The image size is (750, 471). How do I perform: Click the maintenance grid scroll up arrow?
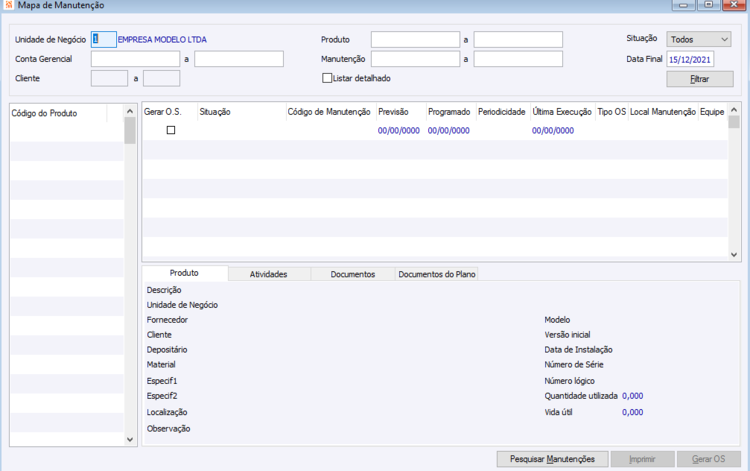[x=734, y=110]
